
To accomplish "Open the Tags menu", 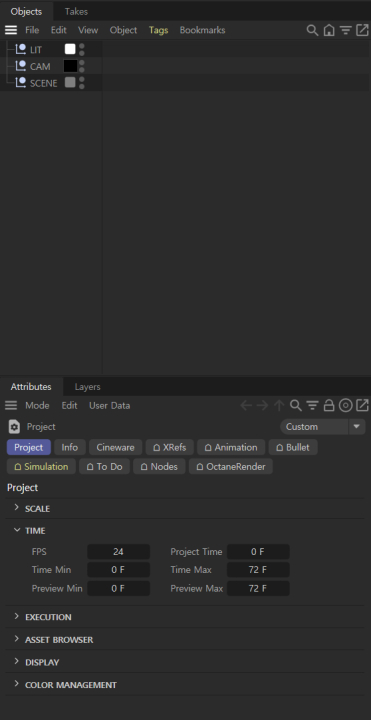I will tap(158, 30).
